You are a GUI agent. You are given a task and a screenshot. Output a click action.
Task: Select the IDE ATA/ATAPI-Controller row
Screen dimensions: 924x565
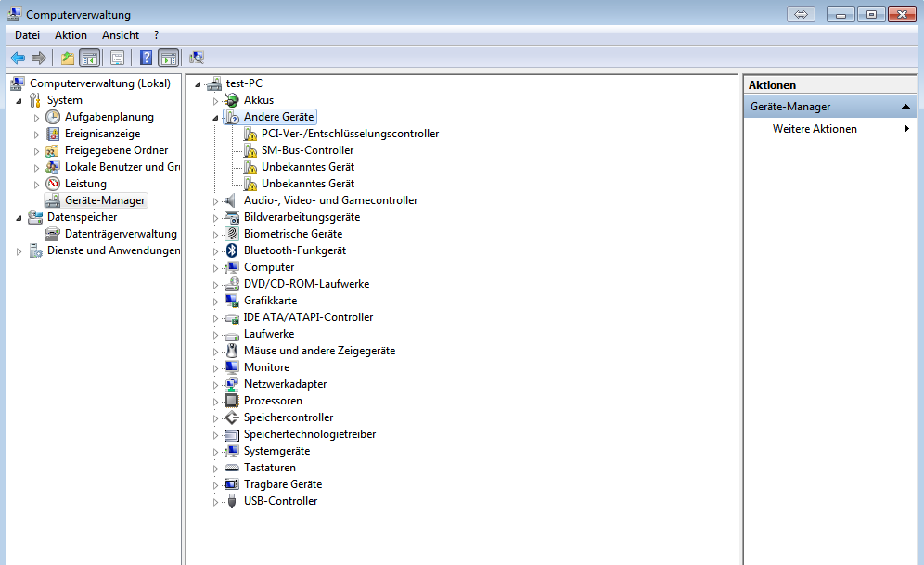(308, 317)
